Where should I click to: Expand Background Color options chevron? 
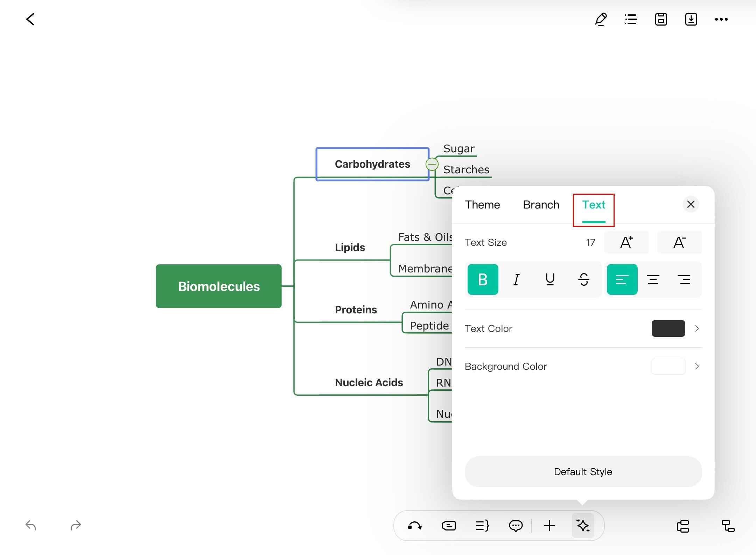click(x=697, y=366)
